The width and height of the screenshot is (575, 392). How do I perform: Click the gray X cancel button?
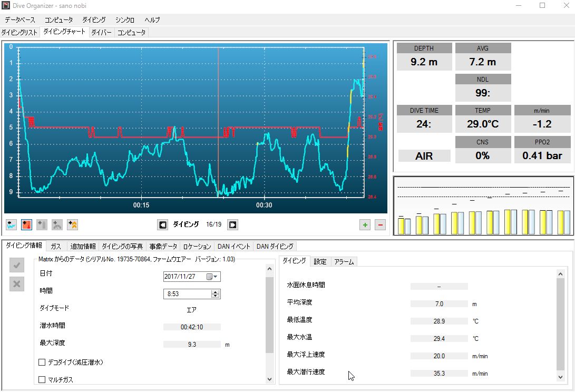click(17, 284)
